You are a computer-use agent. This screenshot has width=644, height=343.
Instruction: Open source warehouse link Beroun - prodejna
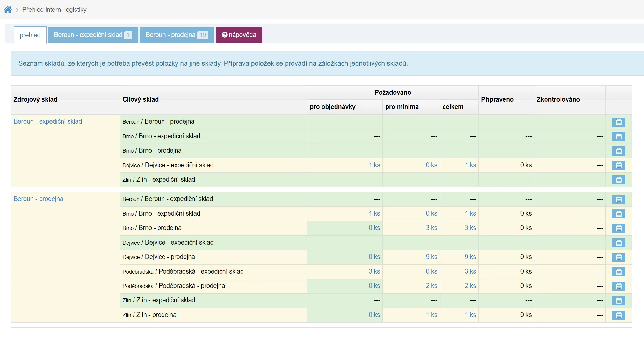(39, 199)
